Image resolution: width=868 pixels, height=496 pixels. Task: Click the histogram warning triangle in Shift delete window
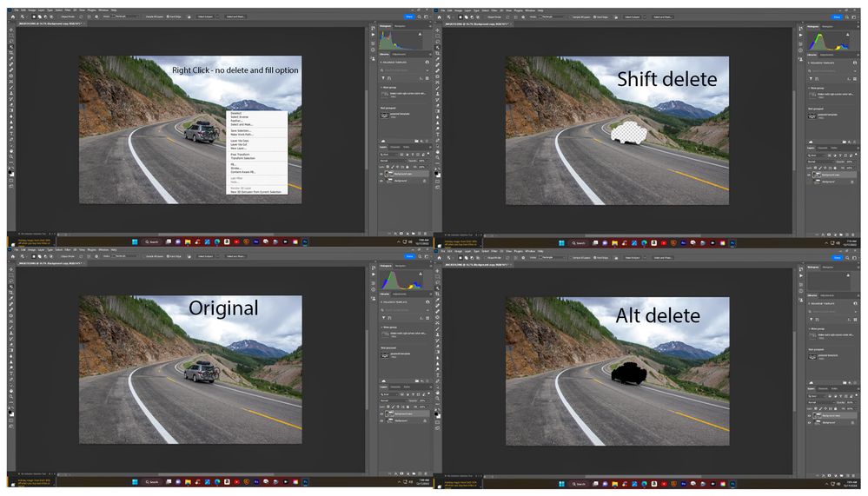pyautogui.click(x=847, y=35)
